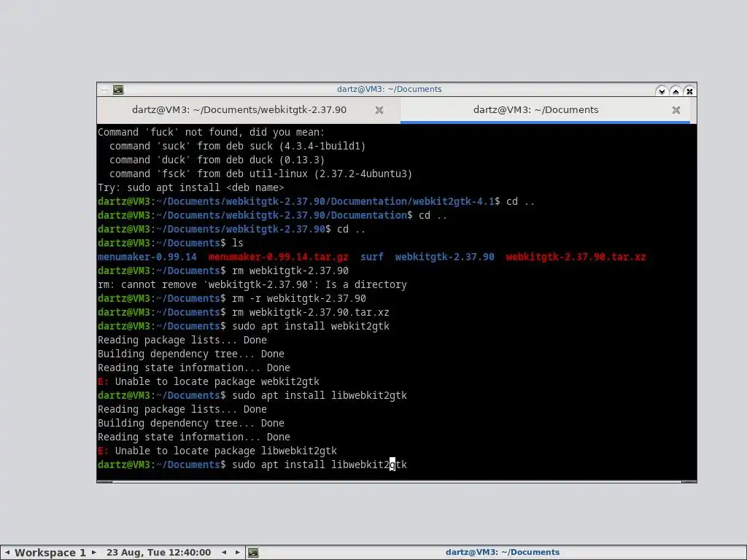Click the blue 'menumaker-0.99.14' directory name
This screenshot has height=560, width=747.
point(147,257)
